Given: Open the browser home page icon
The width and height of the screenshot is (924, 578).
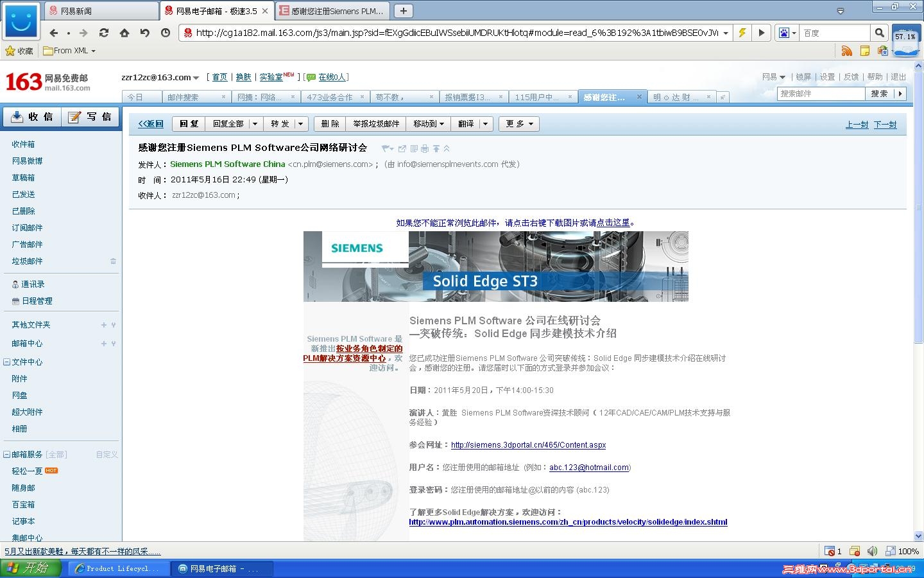Looking at the screenshot, I should click(x=124, y=33).
